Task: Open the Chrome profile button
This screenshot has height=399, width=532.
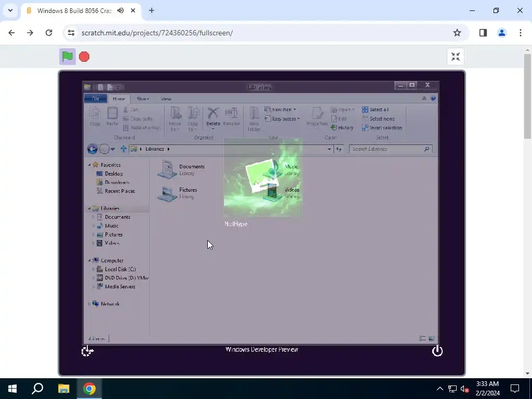Action: point(502,33)
